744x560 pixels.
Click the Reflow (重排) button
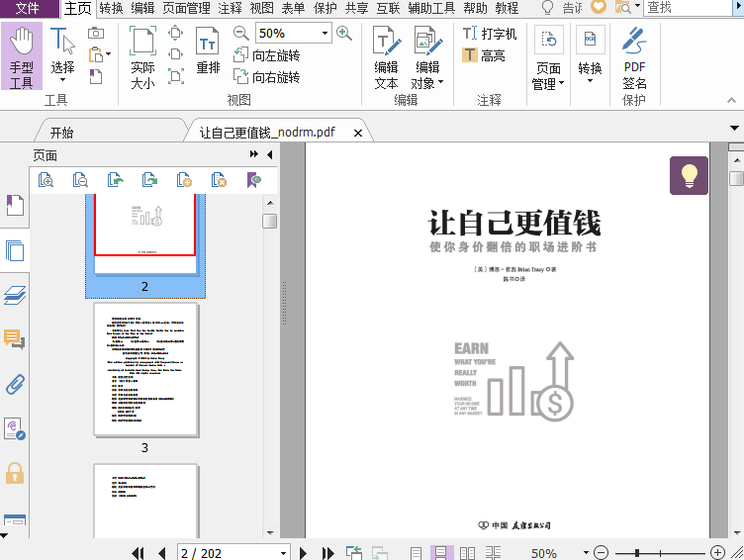208,51
